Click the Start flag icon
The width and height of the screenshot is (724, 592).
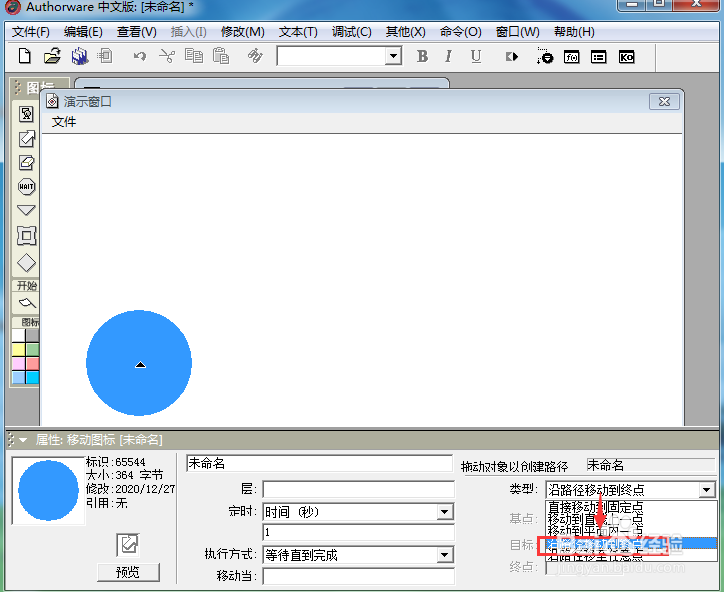27,303
